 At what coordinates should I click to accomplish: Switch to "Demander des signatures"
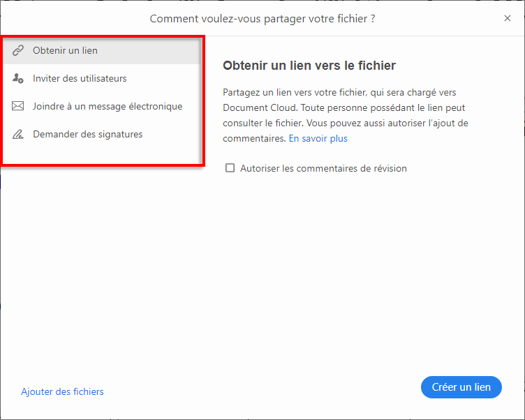[x=87, y=135]
